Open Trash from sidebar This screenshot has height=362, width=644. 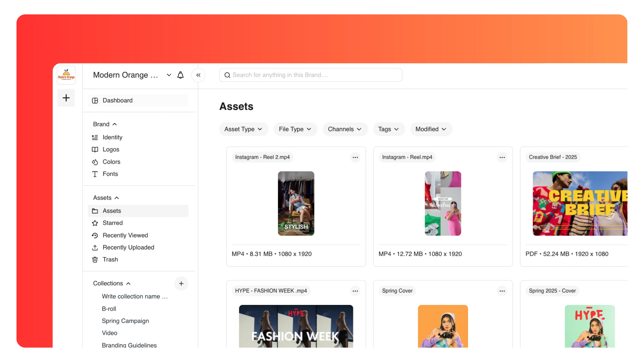110,259
